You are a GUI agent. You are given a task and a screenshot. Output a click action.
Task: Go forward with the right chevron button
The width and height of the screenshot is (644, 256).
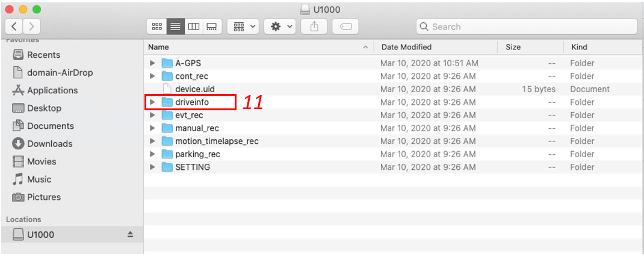[x=32, y=27]
